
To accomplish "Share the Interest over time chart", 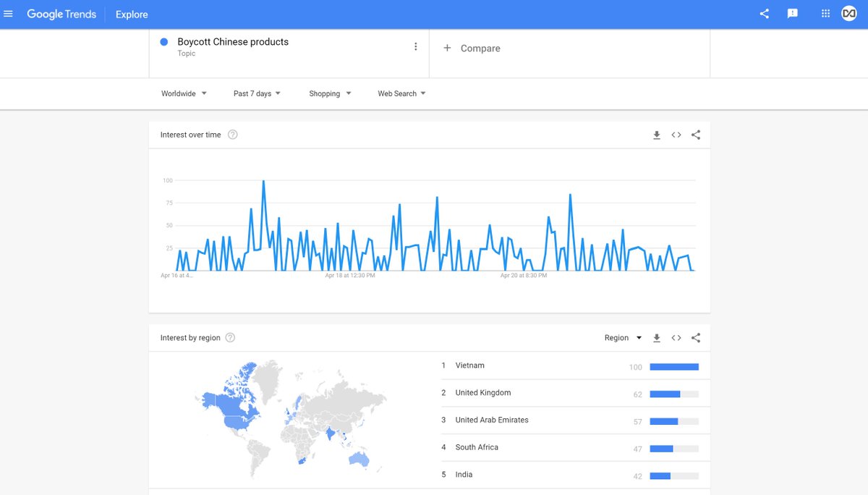I will [x=696, y=135].
